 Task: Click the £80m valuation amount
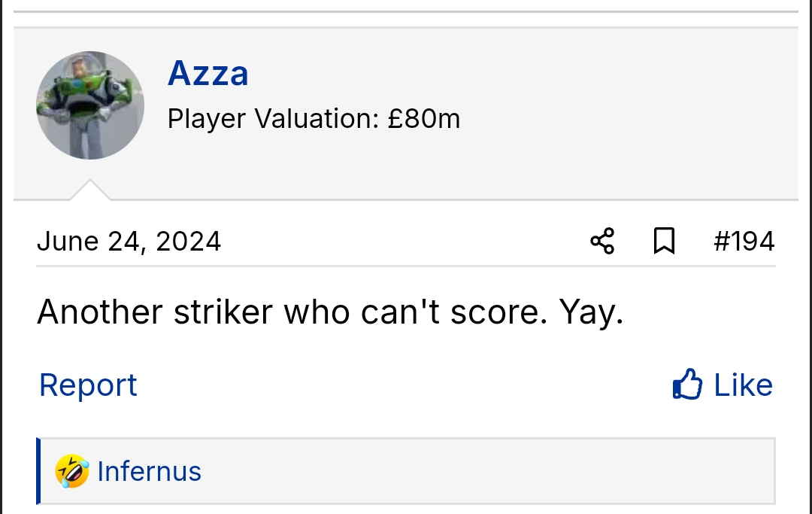click(x=424, y=119)
